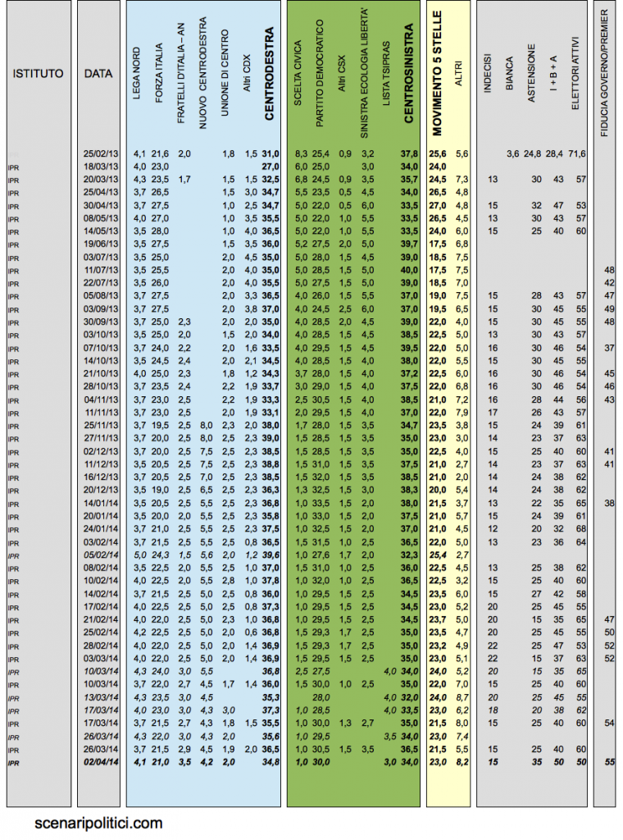Select the UNIONE DI CENTRO header
The height and width of the screenshot is (840, 623).
(225, 73)
